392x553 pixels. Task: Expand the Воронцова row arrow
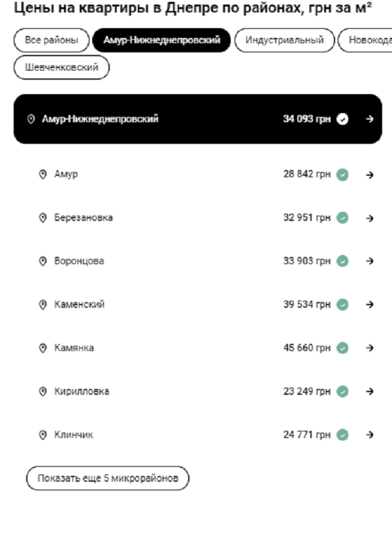pos(370,261)
